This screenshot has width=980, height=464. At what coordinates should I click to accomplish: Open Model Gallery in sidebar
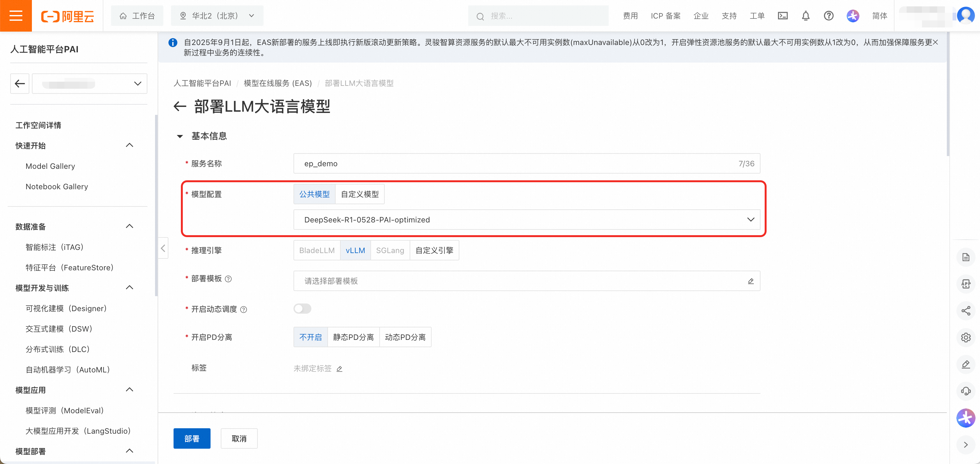50,166
